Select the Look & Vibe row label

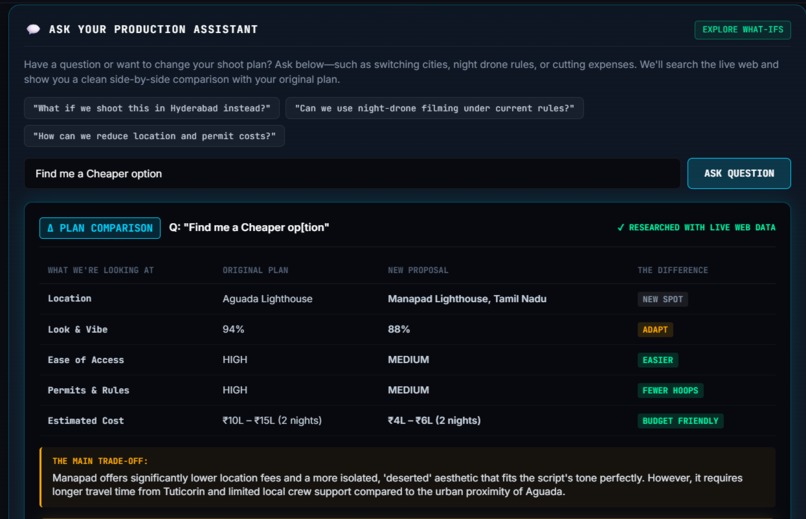point(78,329)
